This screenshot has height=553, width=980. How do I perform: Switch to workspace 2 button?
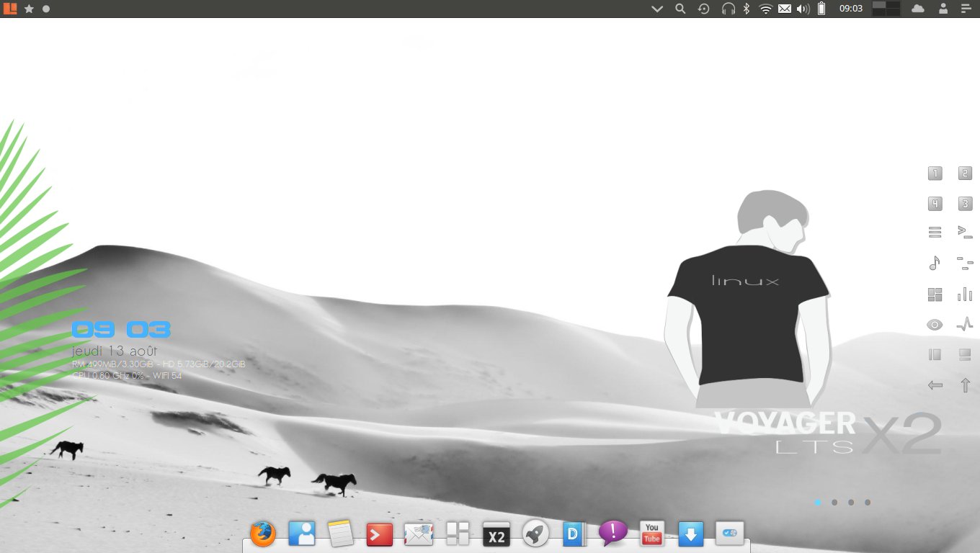point(966,173)
